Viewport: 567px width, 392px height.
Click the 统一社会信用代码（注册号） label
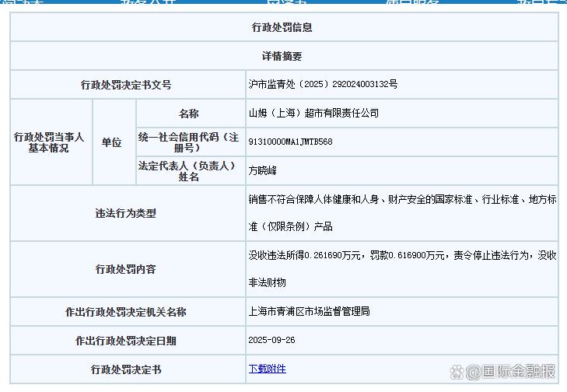coord(188,142)
